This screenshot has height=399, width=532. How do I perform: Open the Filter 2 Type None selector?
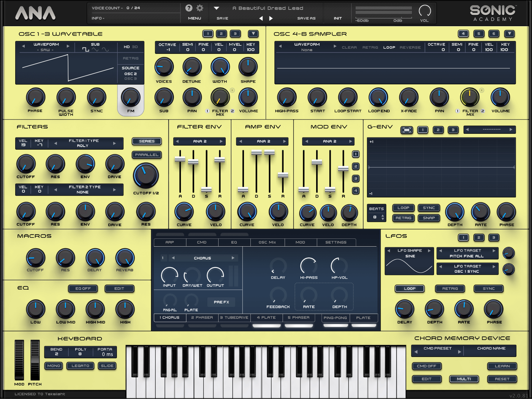pos(85,190)
